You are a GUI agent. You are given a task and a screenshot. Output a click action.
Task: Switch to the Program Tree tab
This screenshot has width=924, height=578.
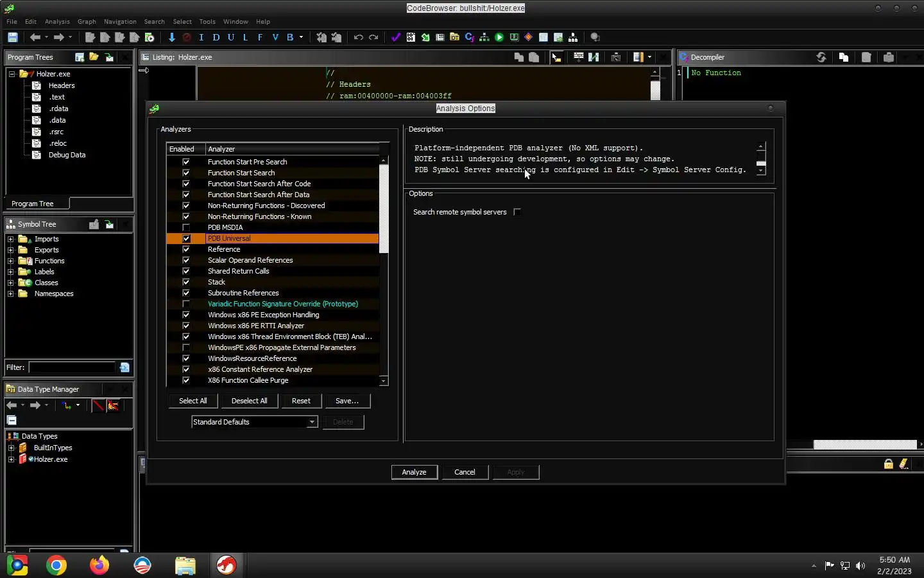pyautogui.click(x=37, y=204)
